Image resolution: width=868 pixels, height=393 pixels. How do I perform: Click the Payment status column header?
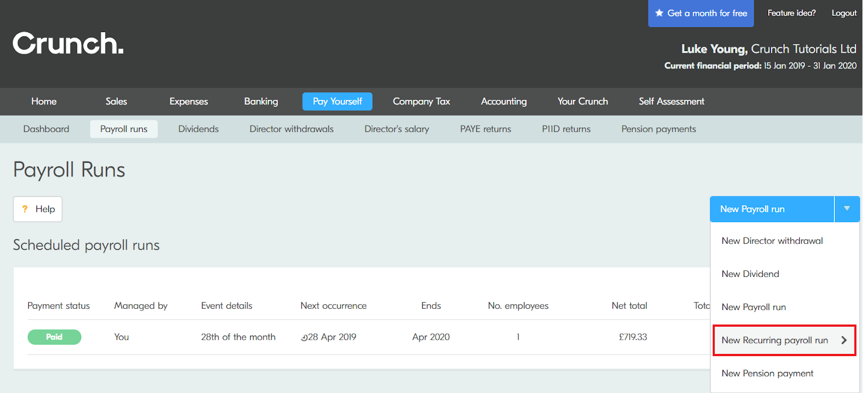59,306
